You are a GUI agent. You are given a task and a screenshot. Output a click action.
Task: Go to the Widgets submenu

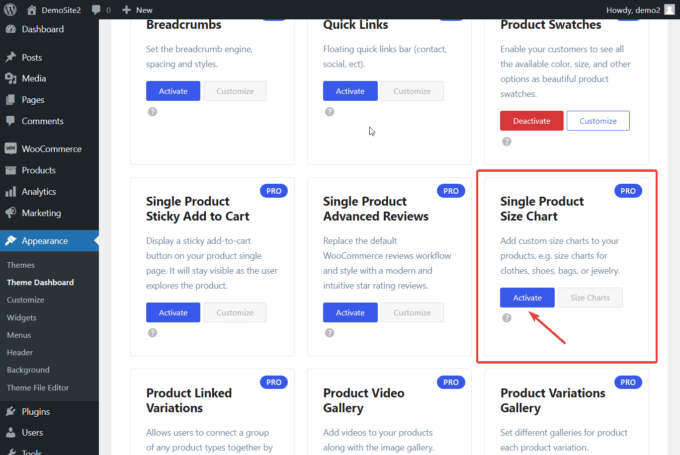21,318
